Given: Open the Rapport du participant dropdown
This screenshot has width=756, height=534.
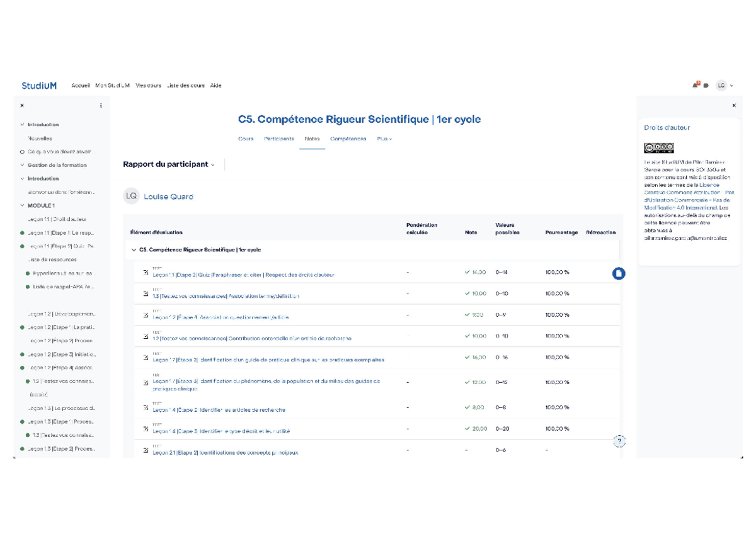Looking at the screenshot, I should pyautogui.click(x=168, y=164).
